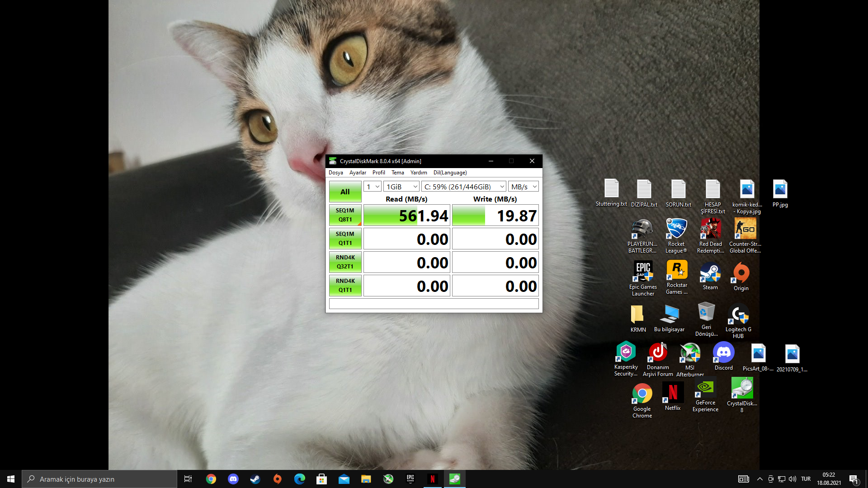Viewport: 868px width, 488px height.
Task: Select the KRMN folder icon
Action: [638, 319]
